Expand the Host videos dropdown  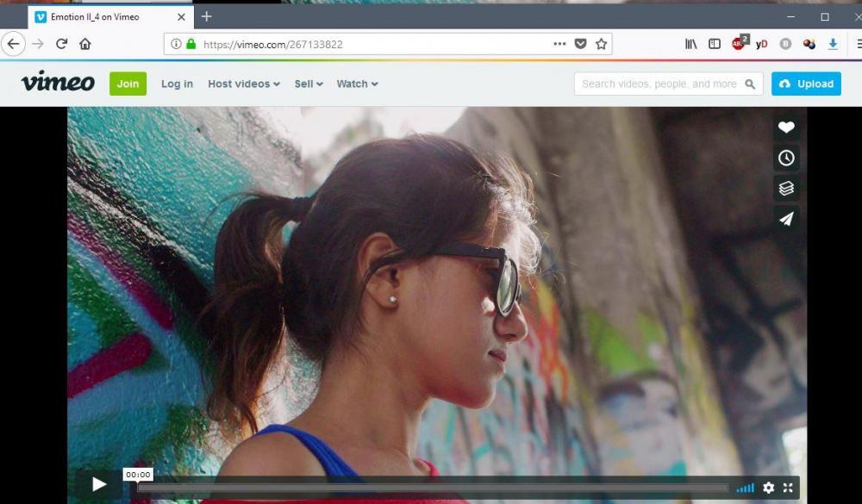pyautogui.click(x=242, y=84)
